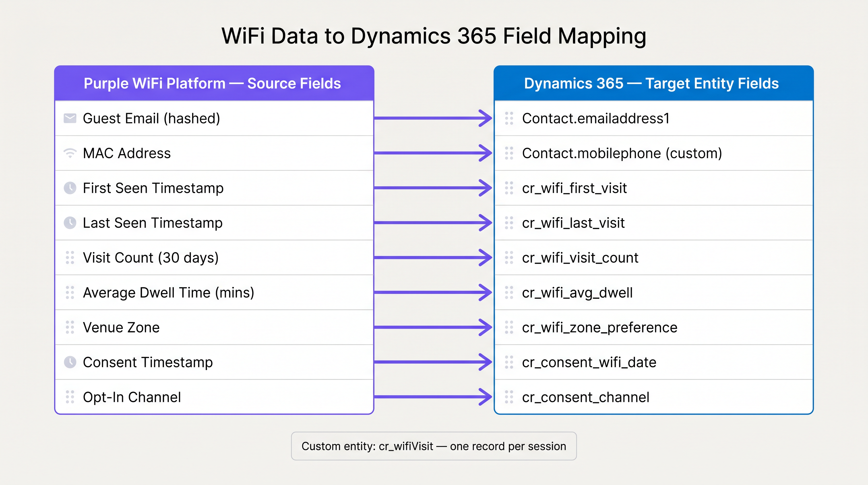
Task: Click the clock icon for First Seen Timestamp
Action: pyautogui.click(x=70, y=188)
